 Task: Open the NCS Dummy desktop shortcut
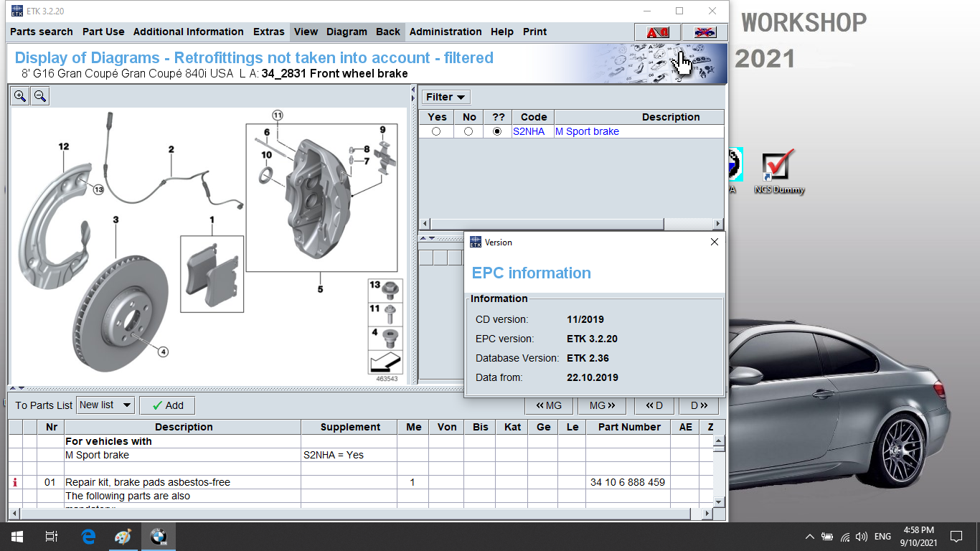pos(778,172)
